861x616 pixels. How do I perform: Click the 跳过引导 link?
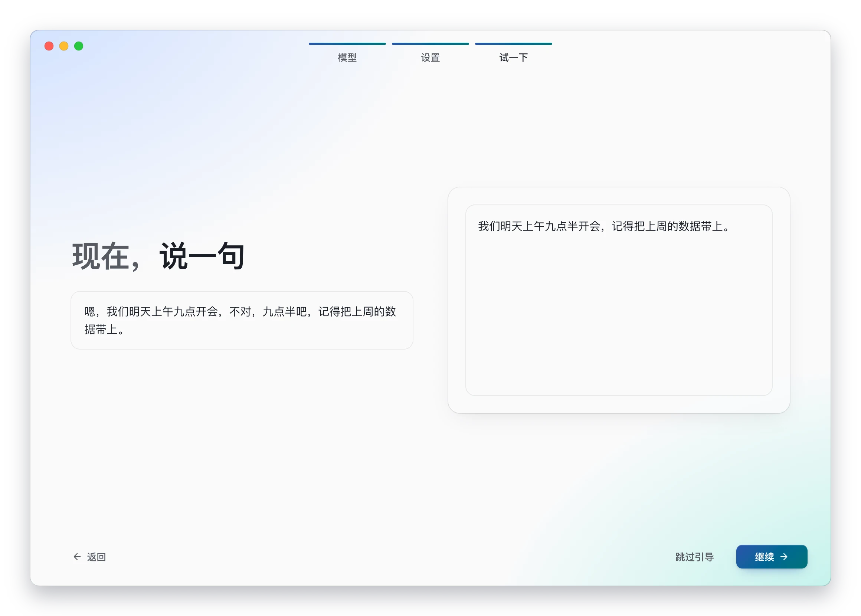click(x=694, y=557)
